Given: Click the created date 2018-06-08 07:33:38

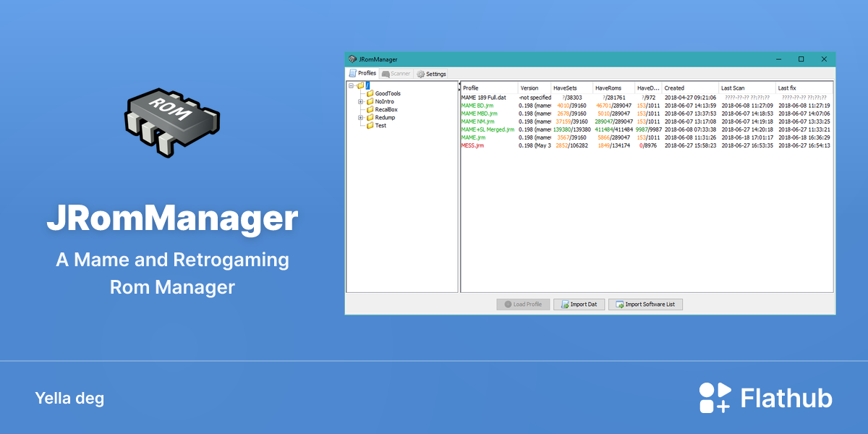Looking at the screenshot, I should [x=690, y=129].
